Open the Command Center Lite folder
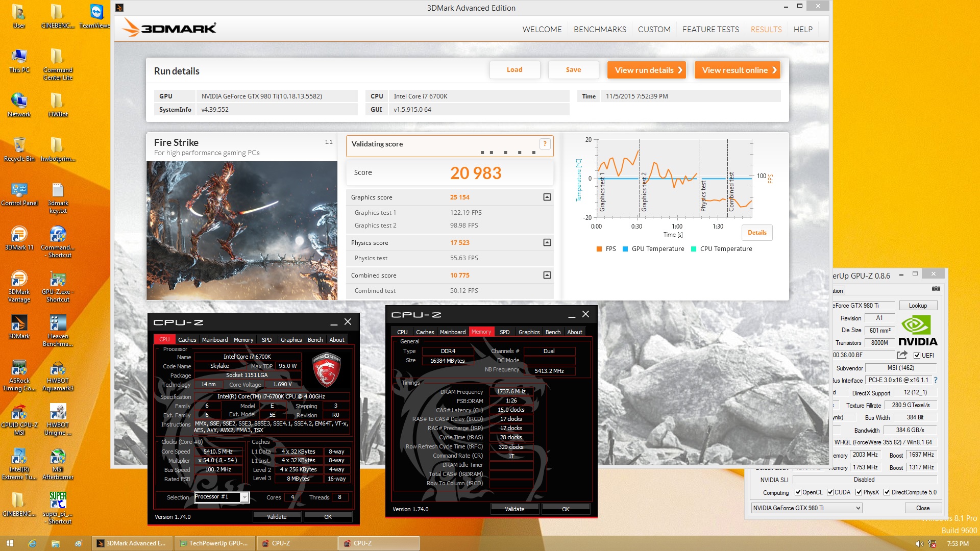This screenshot has height=551, width=980. click(58, 64)
